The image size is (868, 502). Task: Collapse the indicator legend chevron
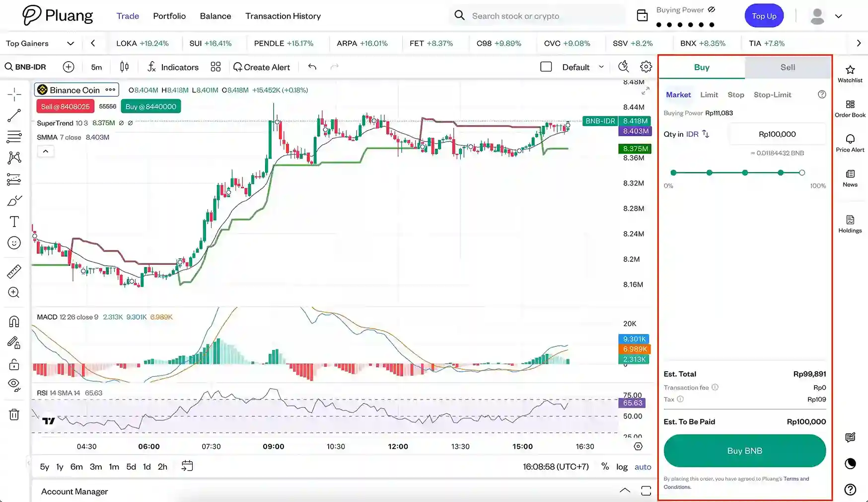45,151
